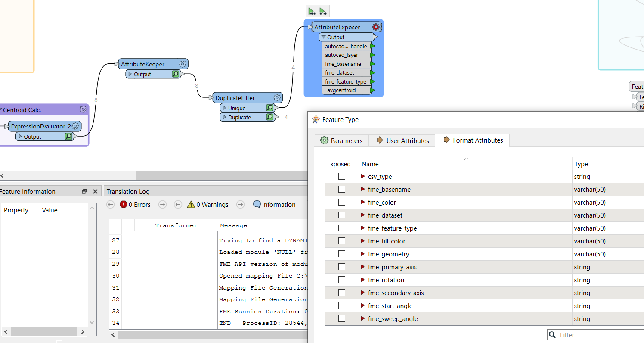
Task: Collapse the Centroid Calc. bookmark
Action: point(1,109)
